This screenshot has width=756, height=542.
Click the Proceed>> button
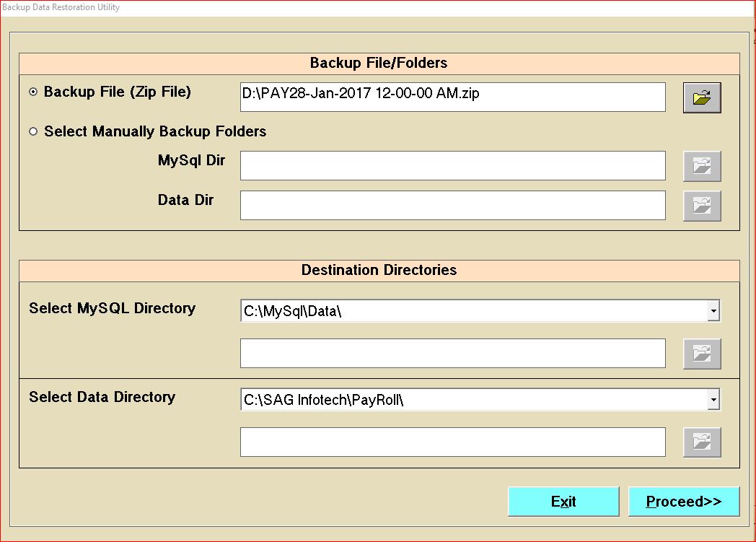point(683,502)
